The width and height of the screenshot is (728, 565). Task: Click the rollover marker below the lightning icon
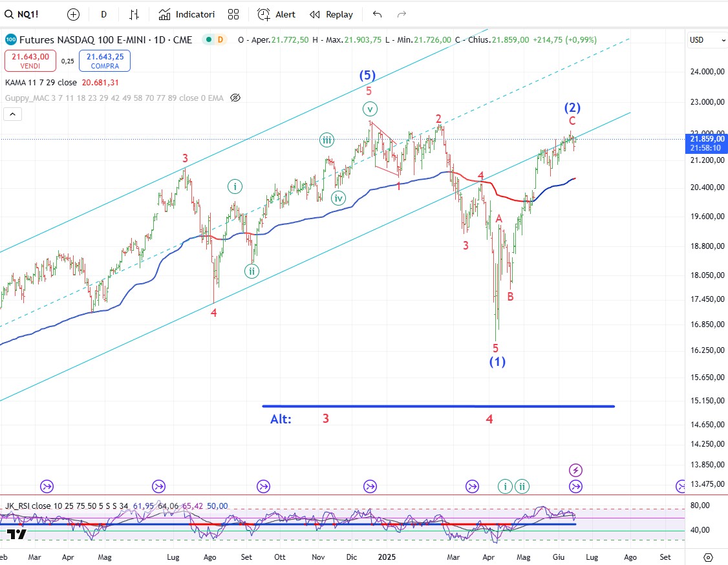click(x=575, y=487)
